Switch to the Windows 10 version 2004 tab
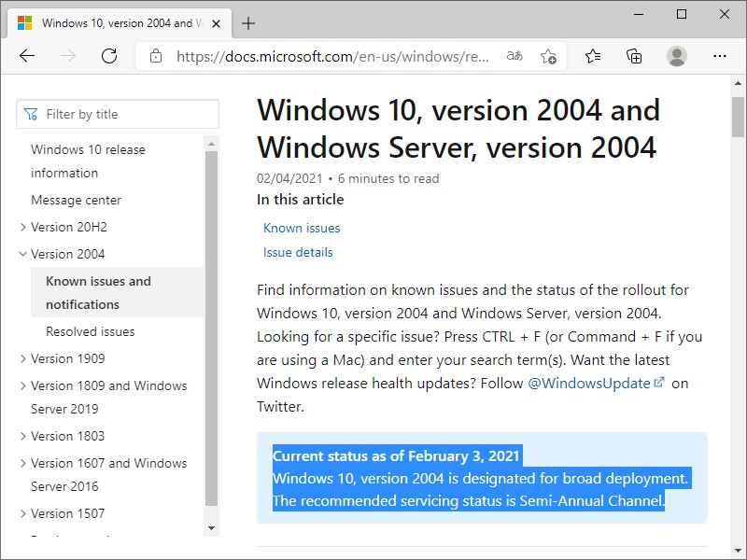This screenshot has width=747, height=560. click(x=121, y=23)
